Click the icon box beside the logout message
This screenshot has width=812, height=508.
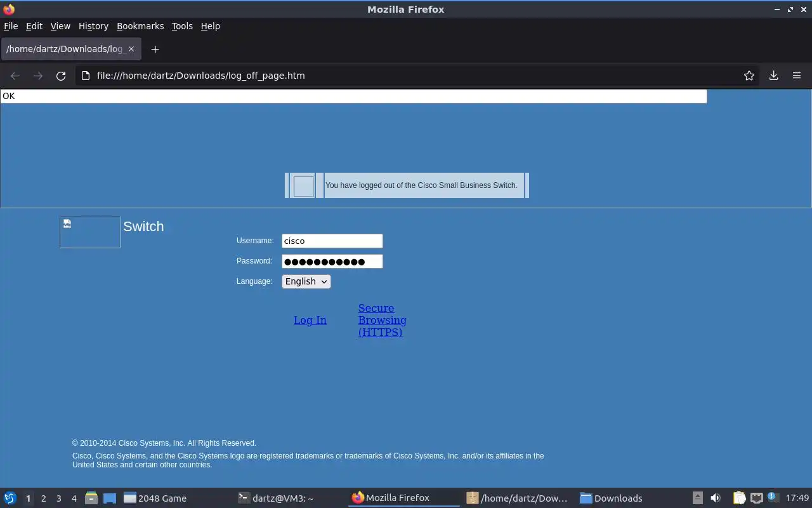click(x=304, y=186)
